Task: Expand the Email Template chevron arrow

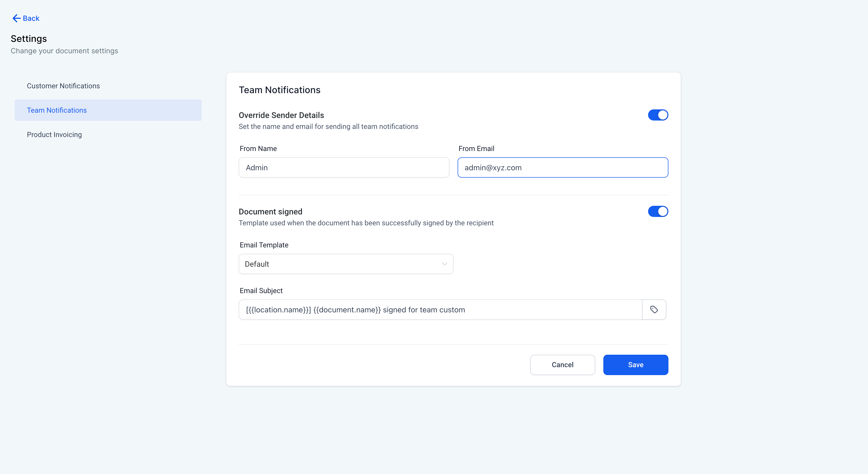Action: coord(444,264)
